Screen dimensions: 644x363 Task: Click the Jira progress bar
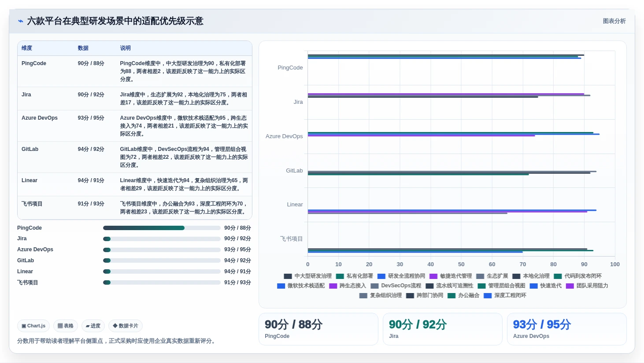point(162,239)
